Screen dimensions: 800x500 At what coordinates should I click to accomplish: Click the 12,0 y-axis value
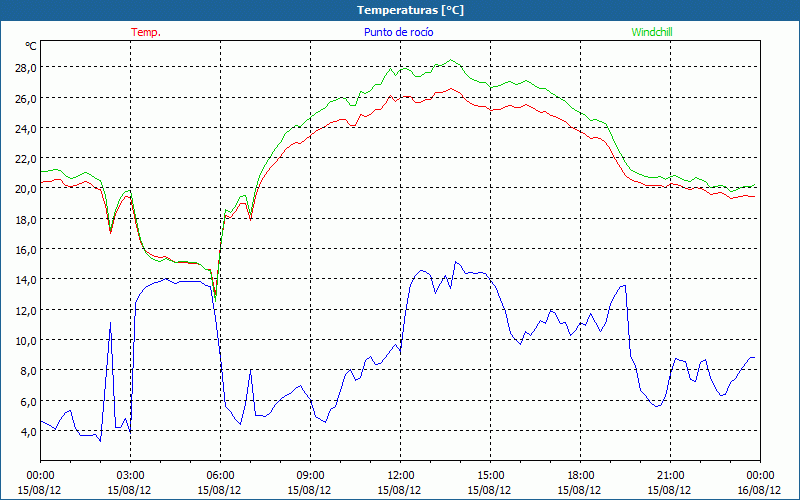coord(25,311)
